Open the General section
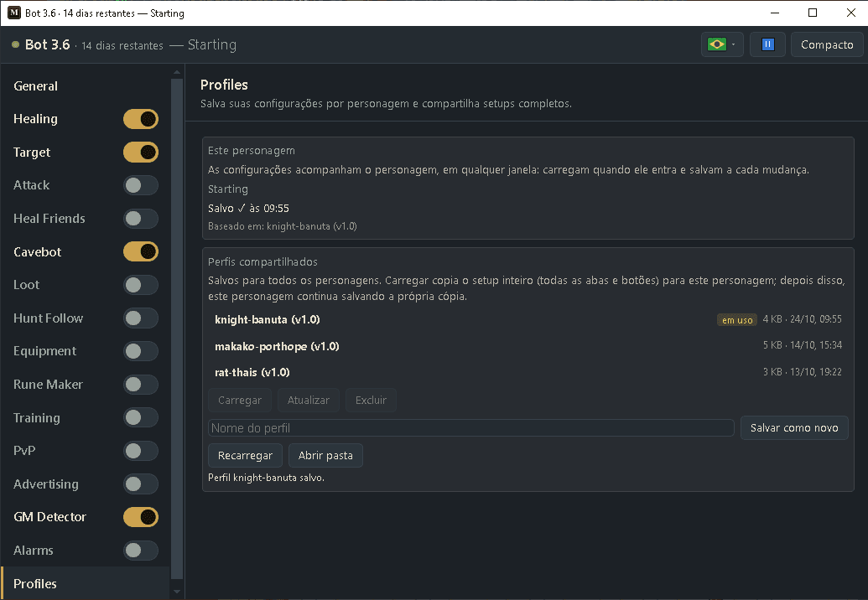Screen dimensions: 868x600 [x=35, y=85]
